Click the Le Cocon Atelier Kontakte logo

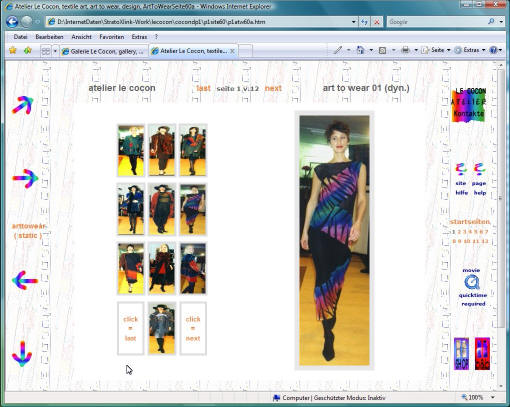469,105
